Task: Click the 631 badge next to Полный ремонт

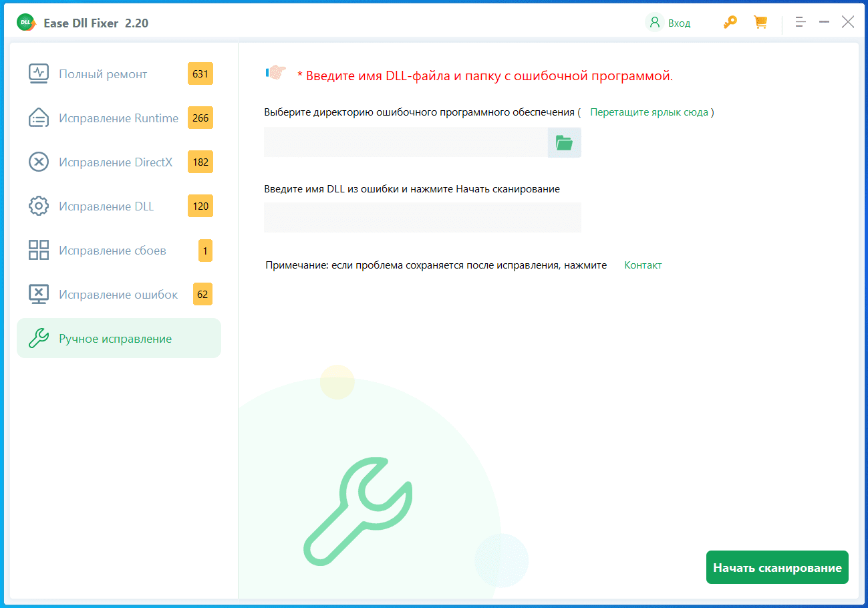Action: (200, 73)
